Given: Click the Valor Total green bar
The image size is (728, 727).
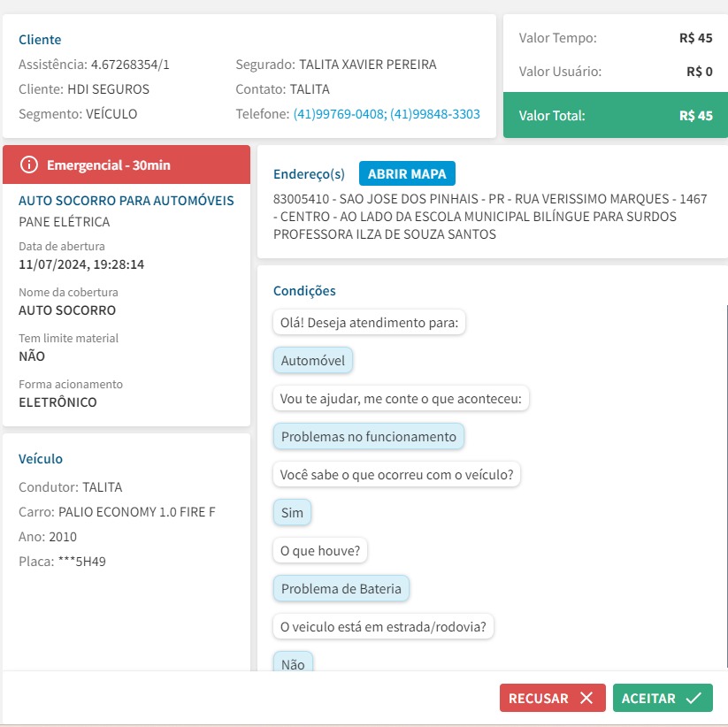Looking at the screenshot, I should pos(616,115).
